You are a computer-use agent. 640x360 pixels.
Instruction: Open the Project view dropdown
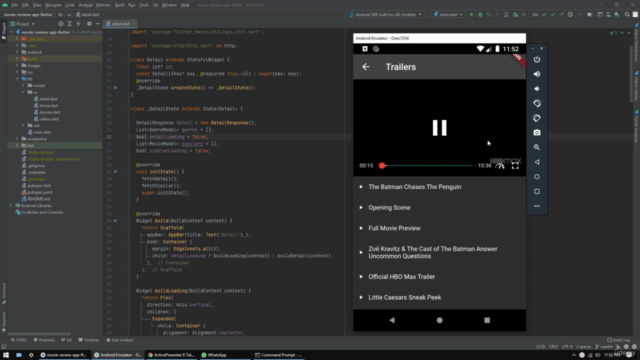(23, 24)
